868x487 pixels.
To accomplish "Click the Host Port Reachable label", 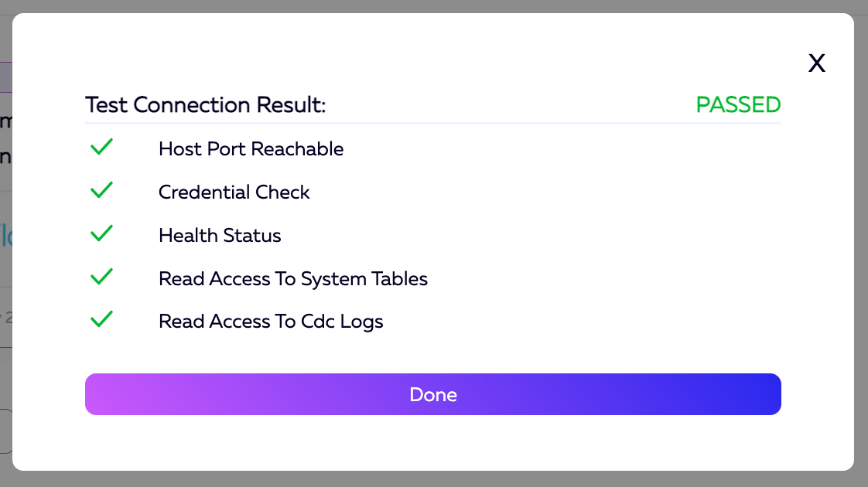I will (251, 149).
